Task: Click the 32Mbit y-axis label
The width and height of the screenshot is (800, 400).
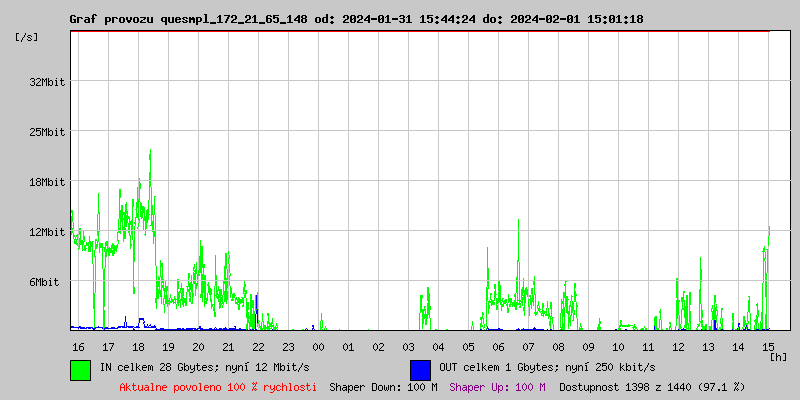Action: pos(47,82)
